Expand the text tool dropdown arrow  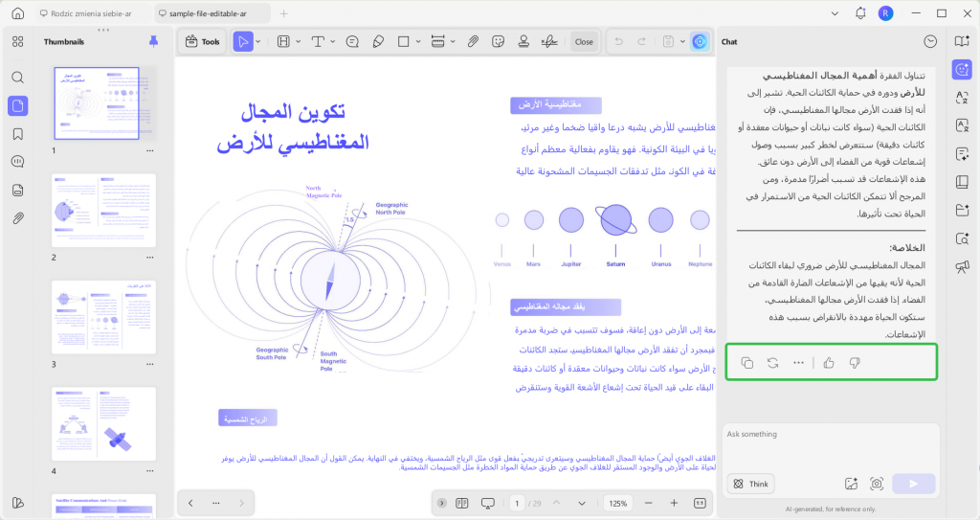[x=332, y=42]
